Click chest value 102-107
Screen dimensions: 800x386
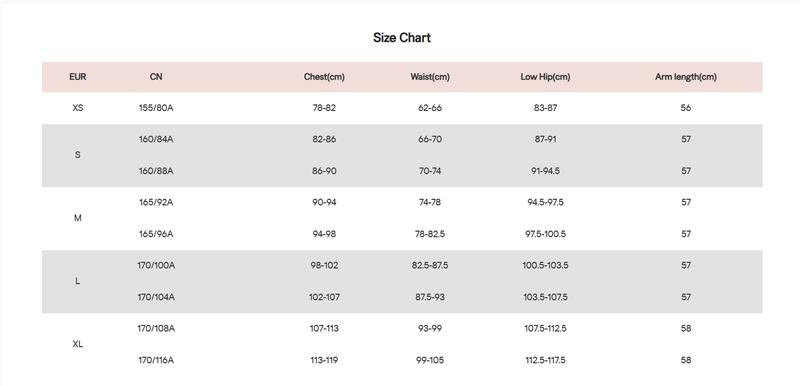(324, 297)
